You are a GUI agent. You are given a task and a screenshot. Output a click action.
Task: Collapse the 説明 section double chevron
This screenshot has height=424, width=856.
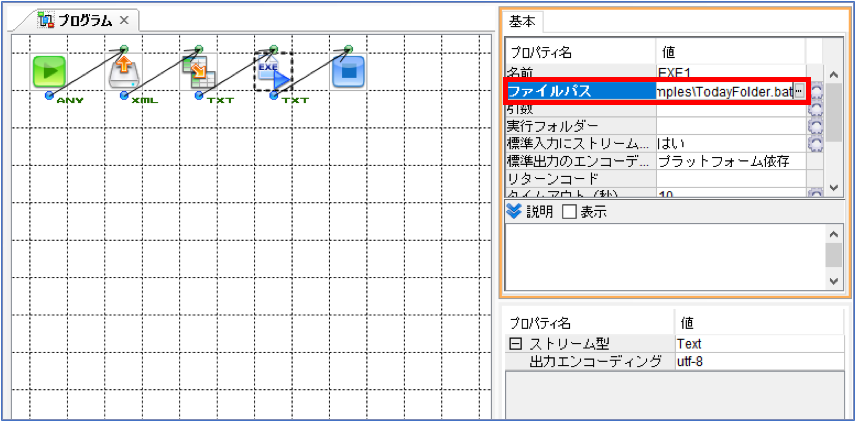pos(514,212)
